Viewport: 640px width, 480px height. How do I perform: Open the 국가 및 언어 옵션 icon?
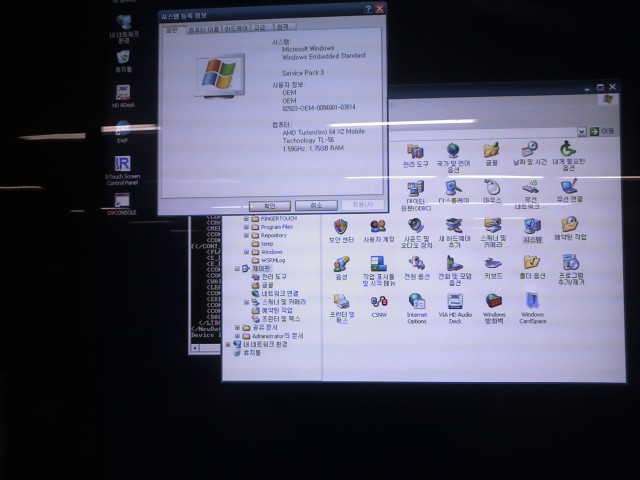click(x=453, y=158)
